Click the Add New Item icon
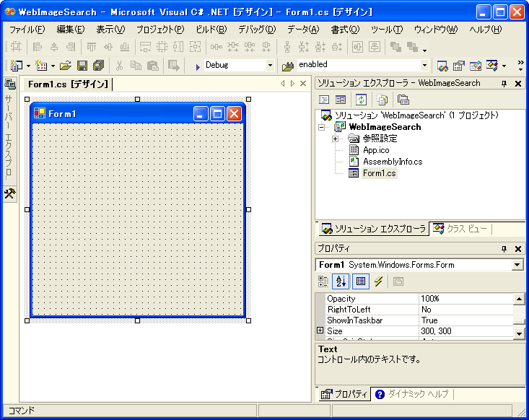Viewport: 529px width, 420px height. point(41,66)
